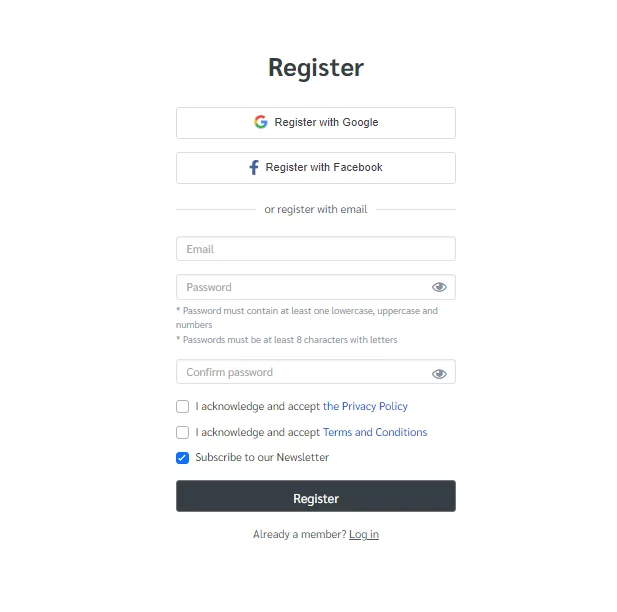Click the Facebook logo icon
617x612 pixels.
click(x=254, y=167)
